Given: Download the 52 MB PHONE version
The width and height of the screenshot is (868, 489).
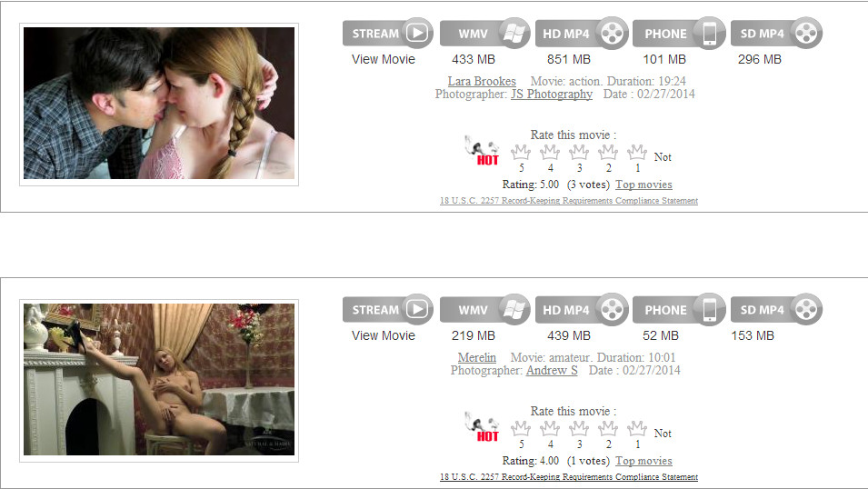Looking at the screenshot, I should click(x=679, y=310).
